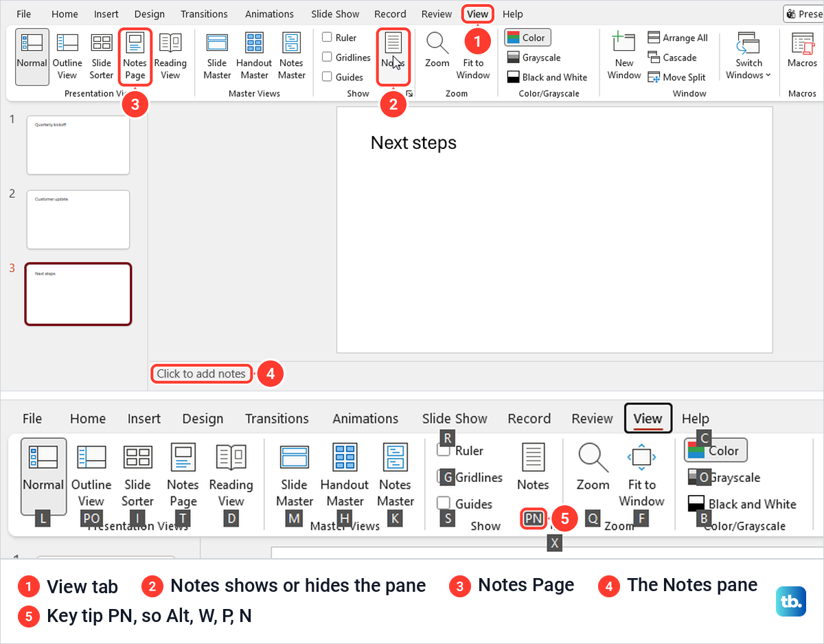The image size is (824, 644).
Task: Select the Quarterly kickoff slide thumbnail
Action: [78, 145]
